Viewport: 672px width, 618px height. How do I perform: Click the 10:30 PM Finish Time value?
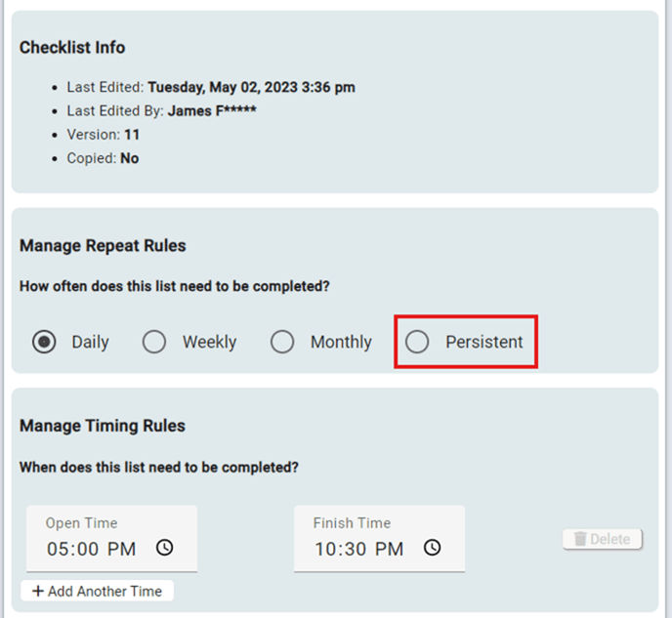point(358,549)
